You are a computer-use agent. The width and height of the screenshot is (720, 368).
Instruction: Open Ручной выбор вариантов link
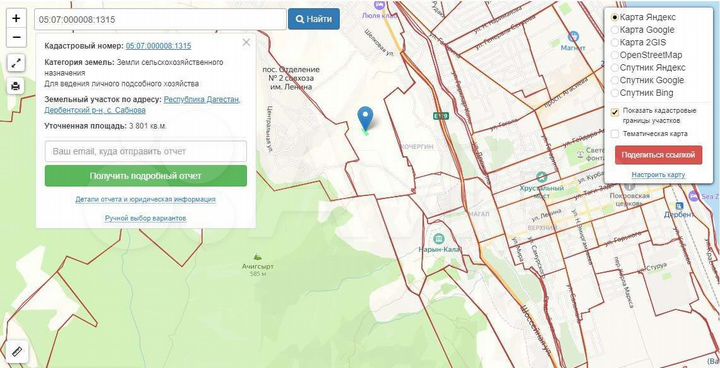tap(146, 218)
